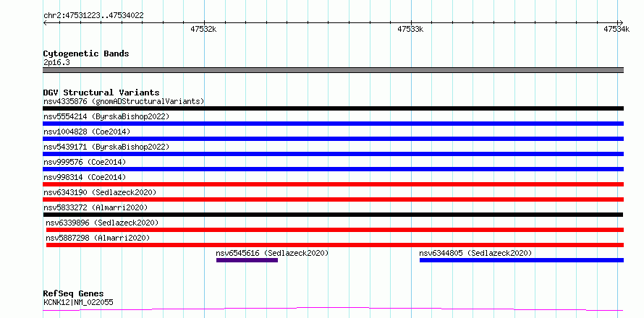Click the nsv5887298 (Almarri2020) label
This screenshot has height=318, width=644.
[98, 238]
